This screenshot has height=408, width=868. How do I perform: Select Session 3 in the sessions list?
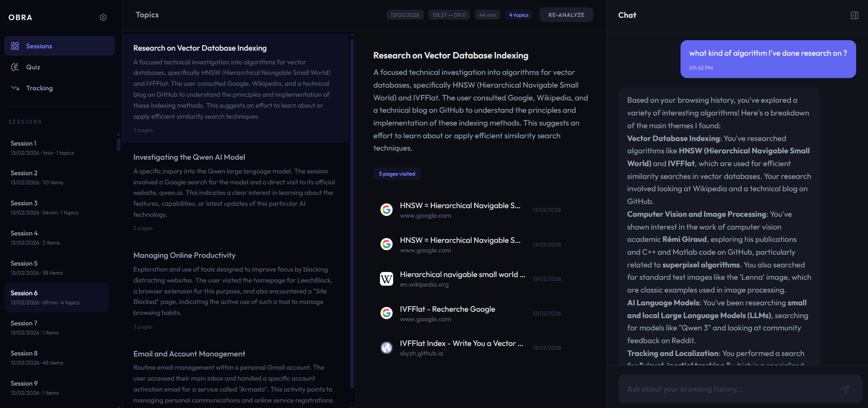(x=57, y=207)
